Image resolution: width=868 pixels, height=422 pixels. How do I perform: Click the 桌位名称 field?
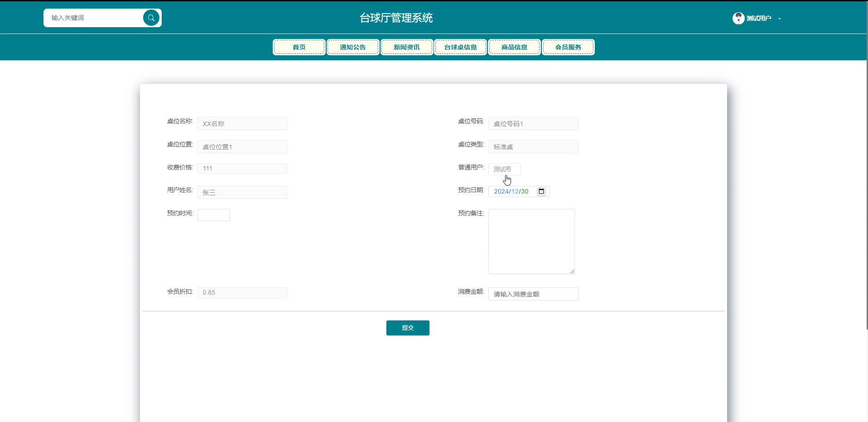click(242, 123)
